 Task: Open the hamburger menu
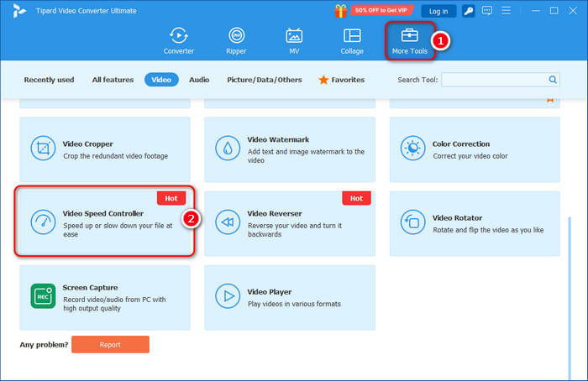[x=507, y=10]
